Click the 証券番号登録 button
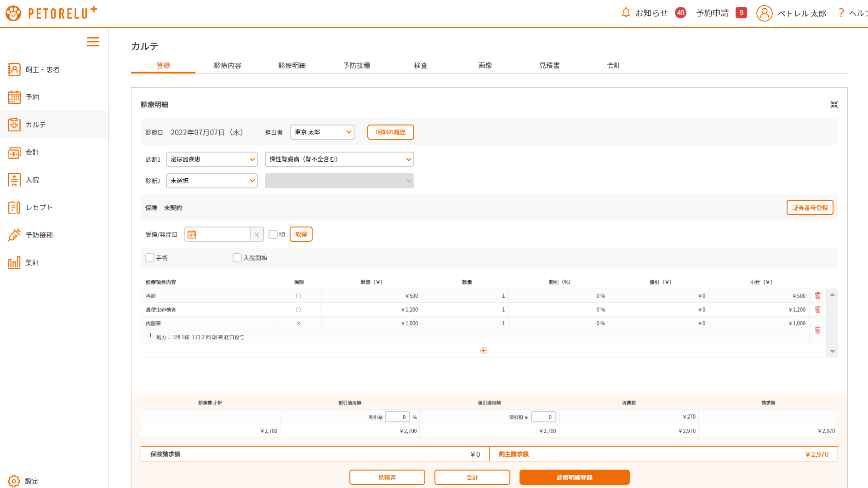Viewport: 868px width, 488px height. [x=810, y=208]
